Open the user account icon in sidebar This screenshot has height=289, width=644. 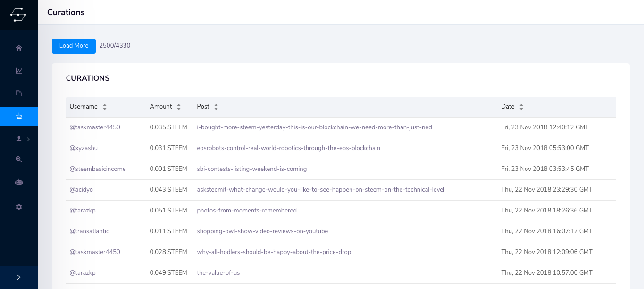pyautogui.click(x=19, y=139)
